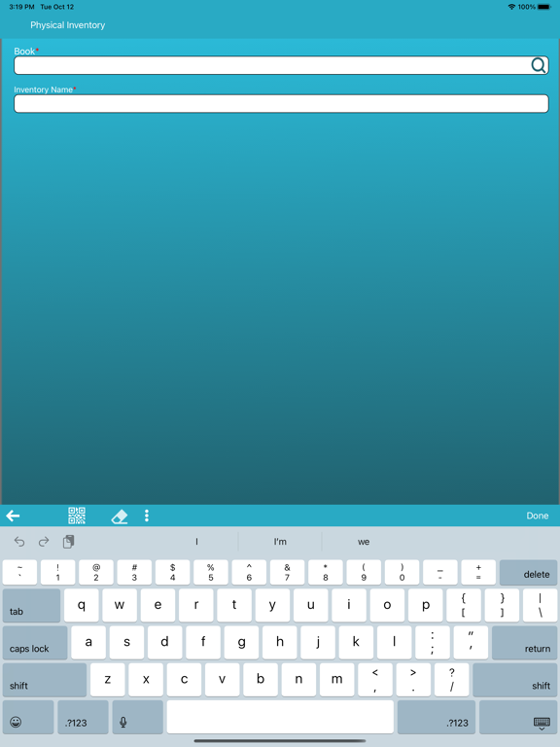Tap the k key
This screenshot has width=560, height=747.
click(x=356, y=642)
